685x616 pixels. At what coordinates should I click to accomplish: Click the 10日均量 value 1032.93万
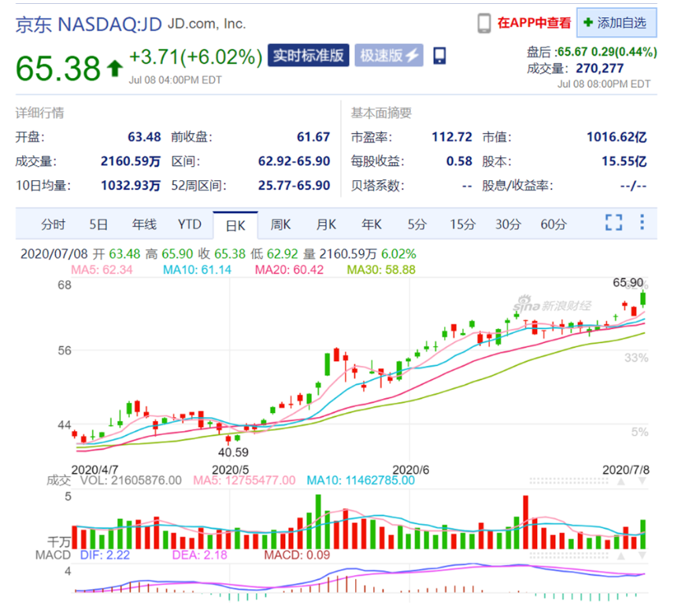pos(131,186)
